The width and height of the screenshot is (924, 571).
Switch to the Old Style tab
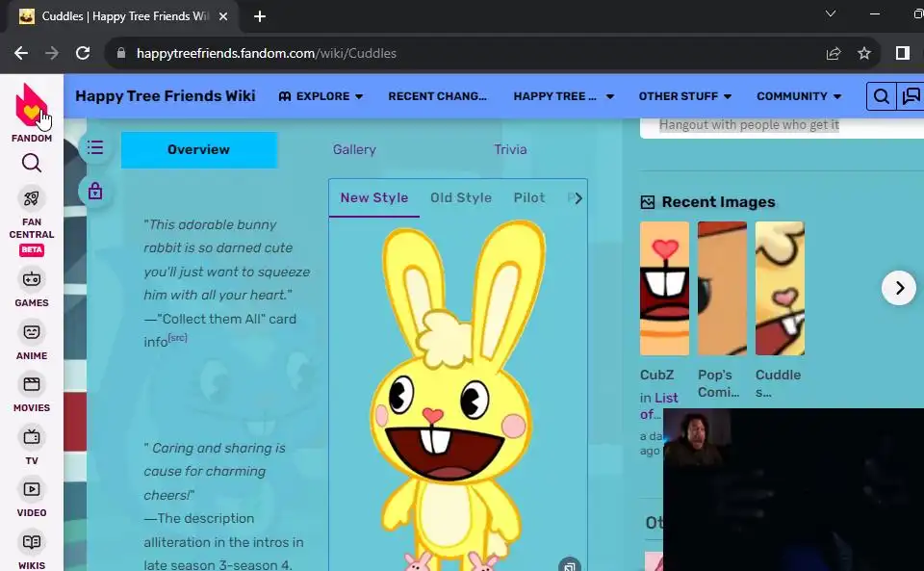click(x=461, y=198)
